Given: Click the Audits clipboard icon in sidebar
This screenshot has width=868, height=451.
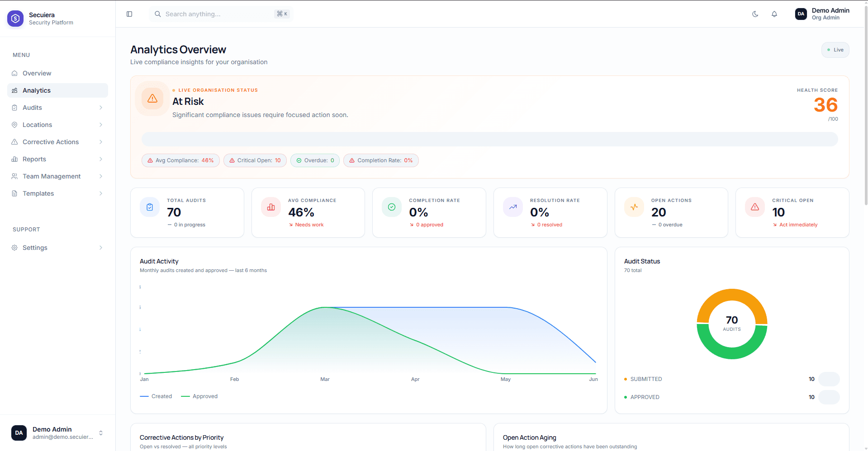Looking at the screenshot, I should 14,108.
